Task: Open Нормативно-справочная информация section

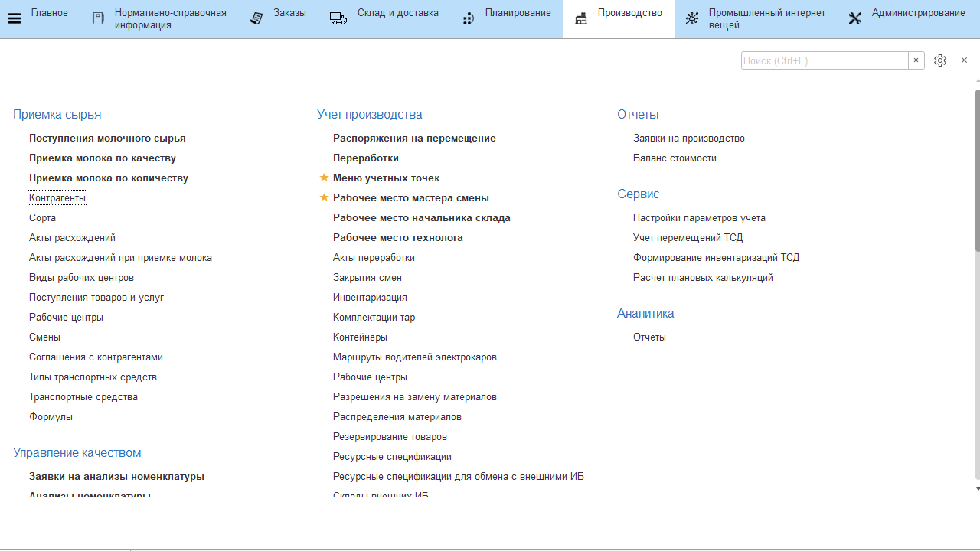Action: pos(170,19)
